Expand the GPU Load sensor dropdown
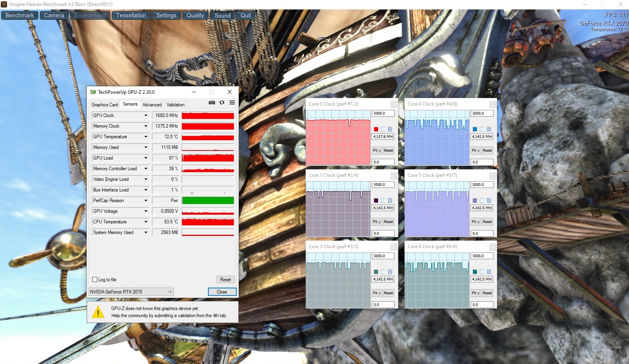The height and width of the screenshot is (364, 629). [146, 158]
